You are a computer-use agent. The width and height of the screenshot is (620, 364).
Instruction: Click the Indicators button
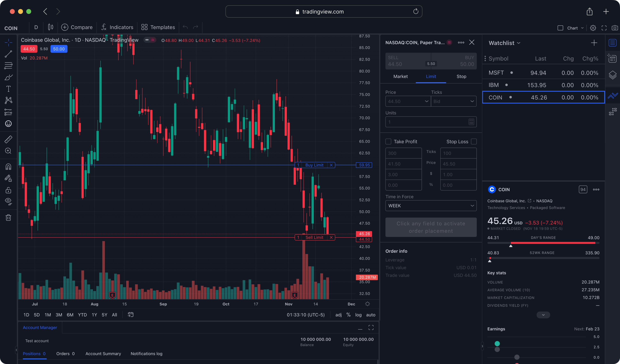pos(117,27)
